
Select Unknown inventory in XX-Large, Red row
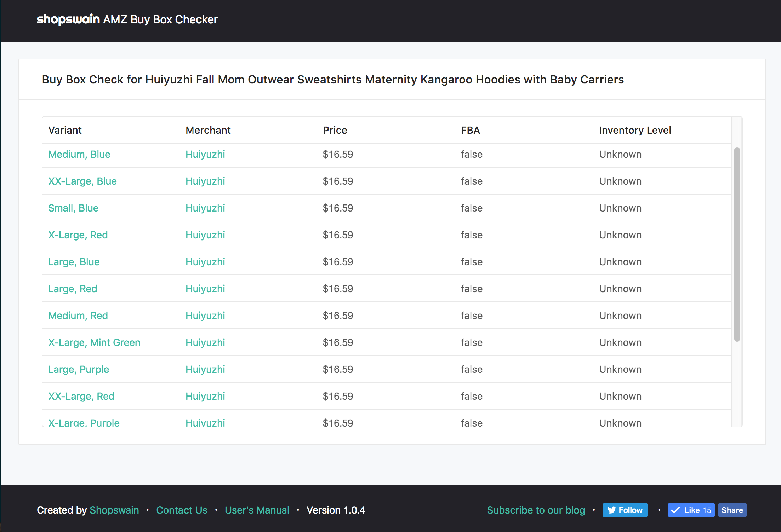coord(620,396)
